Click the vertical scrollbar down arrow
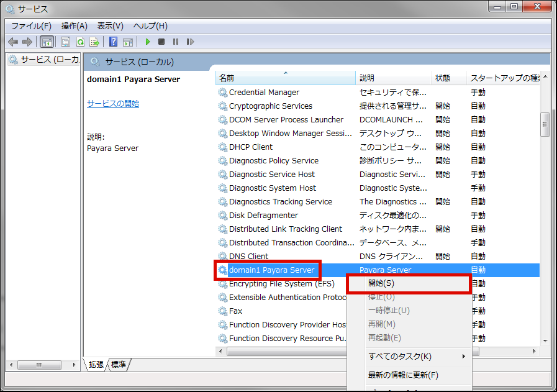 [x=545, y=340]
